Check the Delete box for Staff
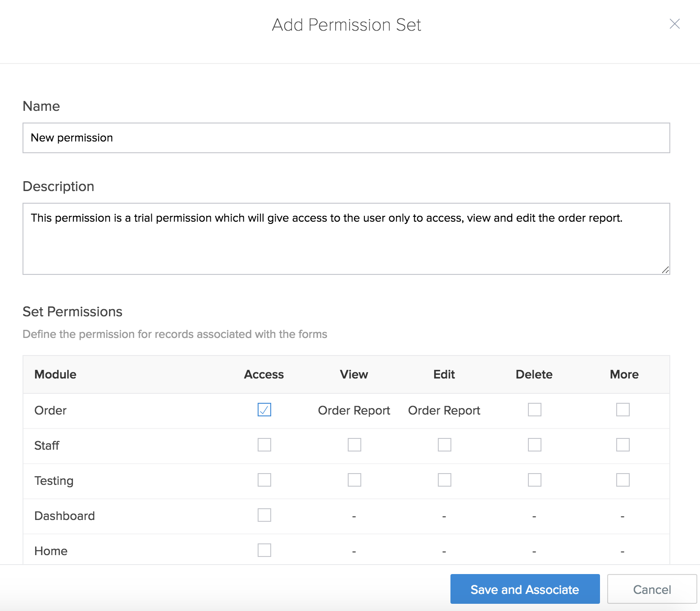This screenshot has width=700, height=611. (535, 445)
